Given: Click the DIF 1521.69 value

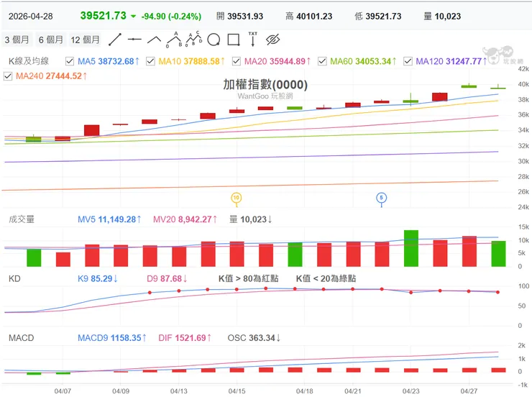Looking at the screenshot, I should coord(185,338).
